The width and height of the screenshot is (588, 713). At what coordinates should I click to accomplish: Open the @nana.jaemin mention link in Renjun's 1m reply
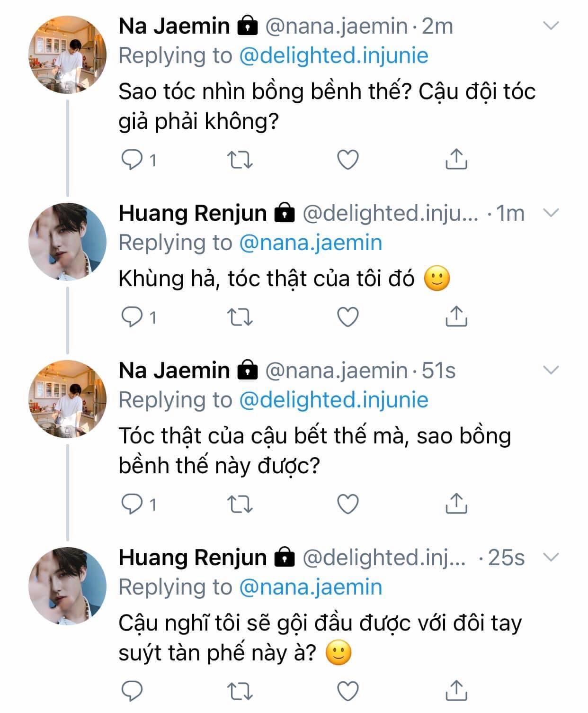(x=311, y=243)
